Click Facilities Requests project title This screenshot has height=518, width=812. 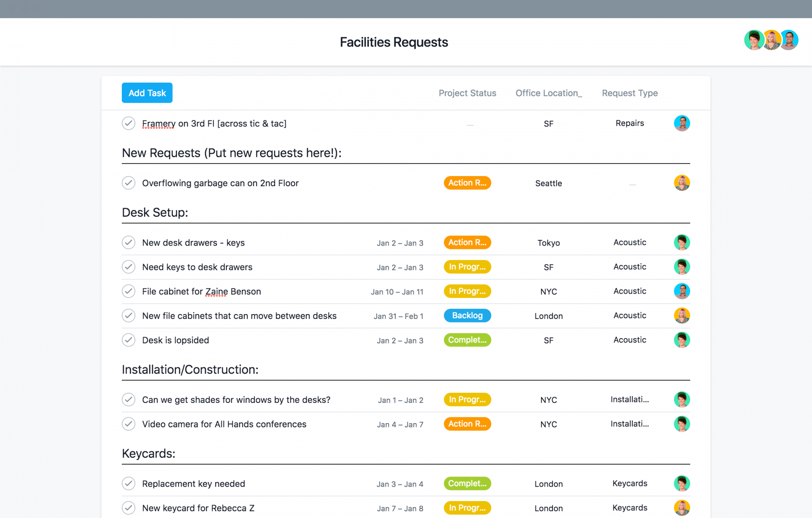pyautogui.click(x=394, y=42)
